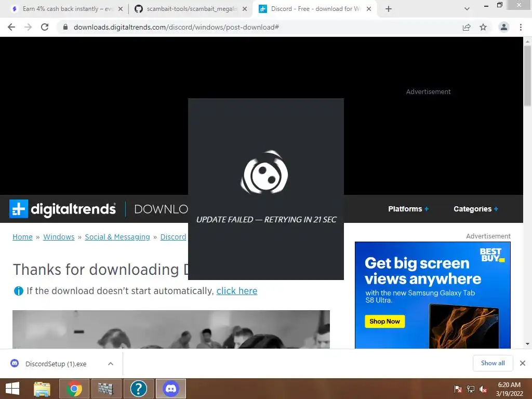
Task: Open the Home breadcrumb link
Action: point(22,237)
